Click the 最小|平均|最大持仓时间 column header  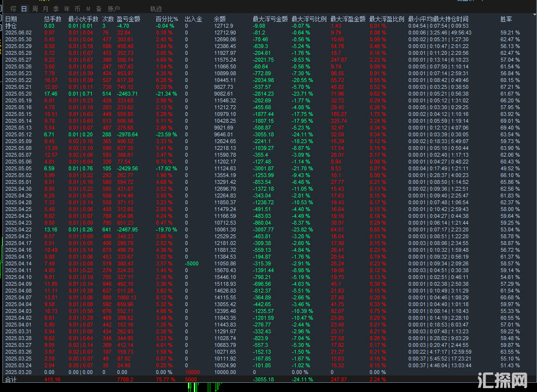pos(438,19)
